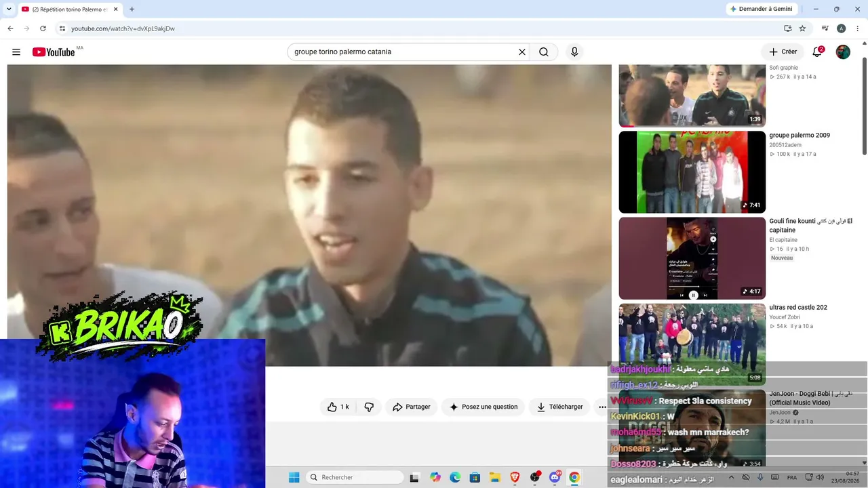Switch to Chrome on the taskbar
Screen dimensions: 868x488
tap(574, 477)
